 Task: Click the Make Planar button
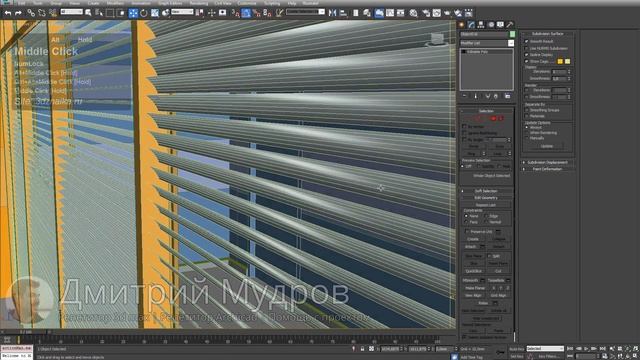(x=476, y=288)
